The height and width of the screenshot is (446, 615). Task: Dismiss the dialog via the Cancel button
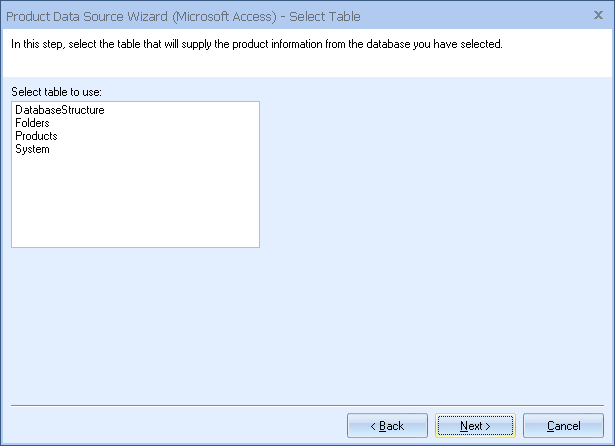563,426
